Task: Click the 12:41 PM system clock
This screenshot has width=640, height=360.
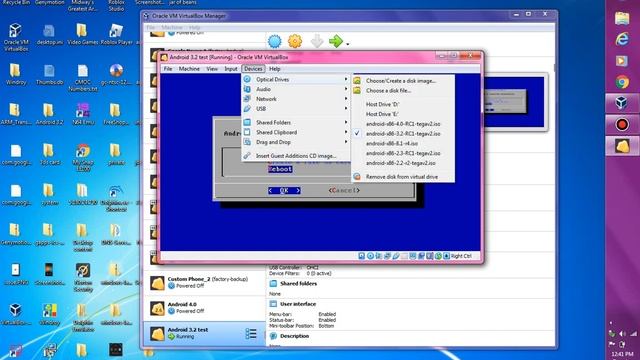Action: pos(622,354)
